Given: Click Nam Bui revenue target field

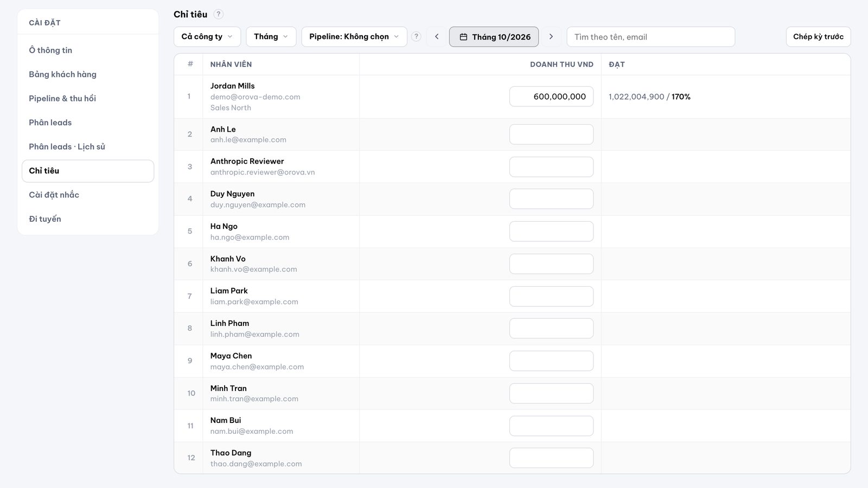Looking at the screenshot, I should tap(551, 426).
